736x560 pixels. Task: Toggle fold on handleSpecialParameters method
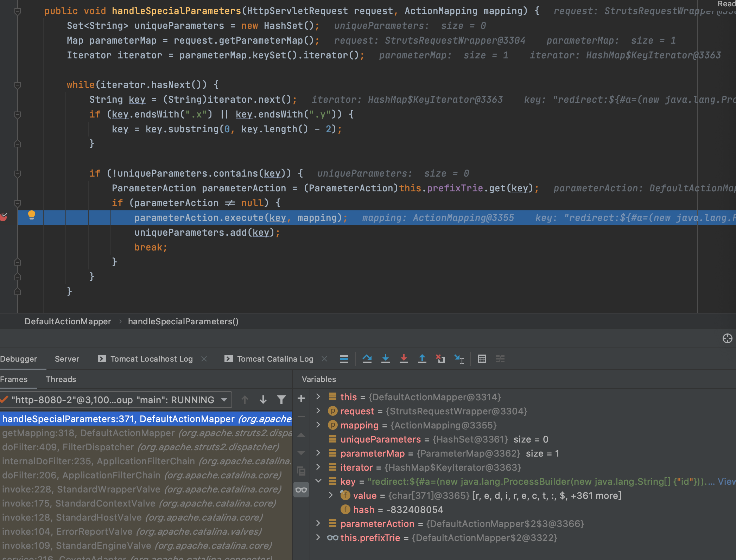point(17,11)
